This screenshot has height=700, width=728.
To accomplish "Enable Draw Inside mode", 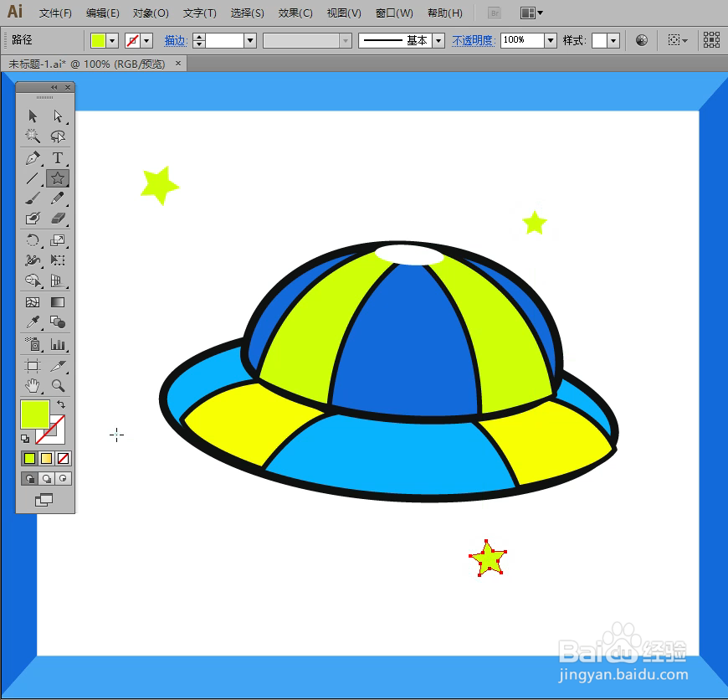I will tap(63, 478).
